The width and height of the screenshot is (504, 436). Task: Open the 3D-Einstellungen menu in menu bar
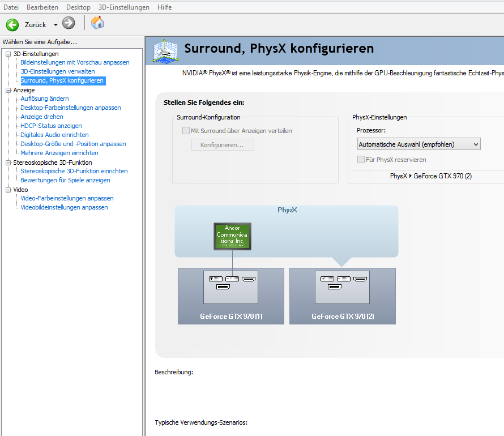[124, 7]
